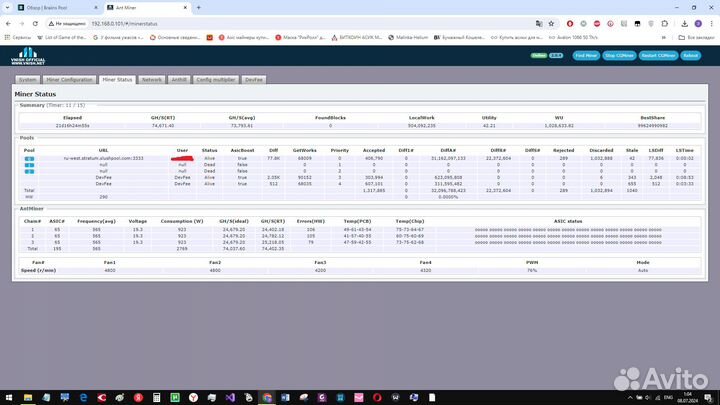
Task: Open the Chrome three-dot menu
Action: coord(711,23)
